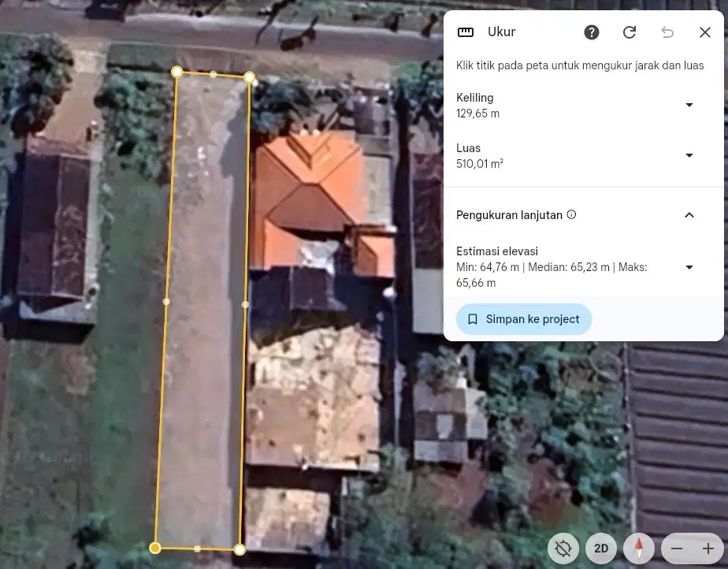Screen dimensions: 728x569
Task: Undo the last measurement point
Action: pyautogui.click(x=667, y=32)
